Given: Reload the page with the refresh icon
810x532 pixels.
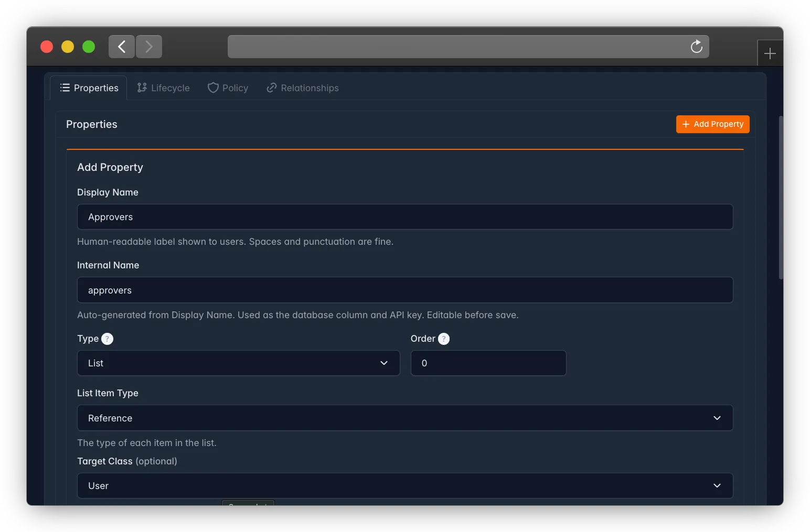Looking at the screenshot, I should click(x=696, y=47).
